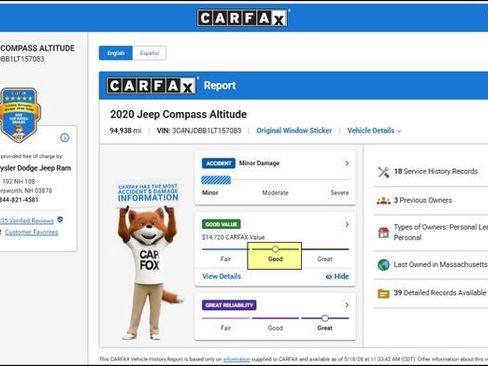Click COMPASS ALTITUDE sidebar heading
The width and height of the screenshot is (488, 366).
[37, 48]
